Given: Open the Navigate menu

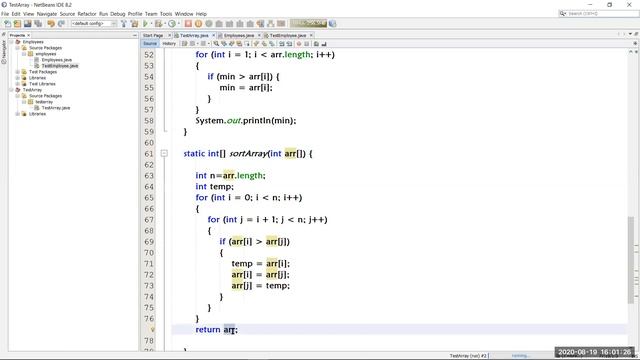Looking at the screenshot, I should click(x=47, y=14).
